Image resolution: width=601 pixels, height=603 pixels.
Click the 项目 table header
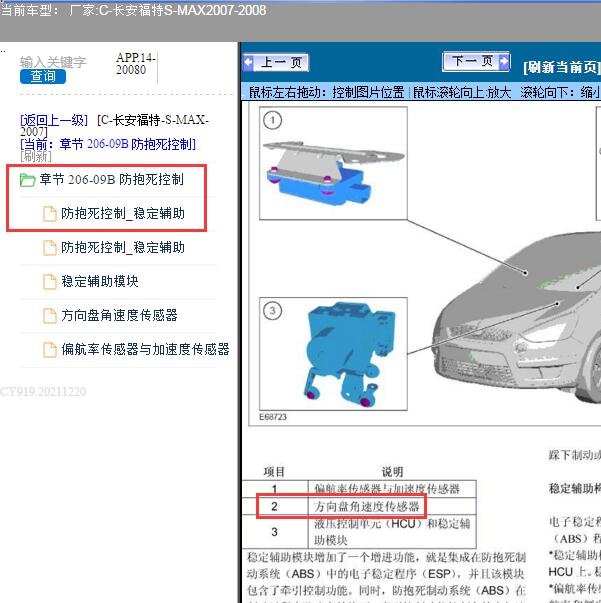[x=274, y=471]
